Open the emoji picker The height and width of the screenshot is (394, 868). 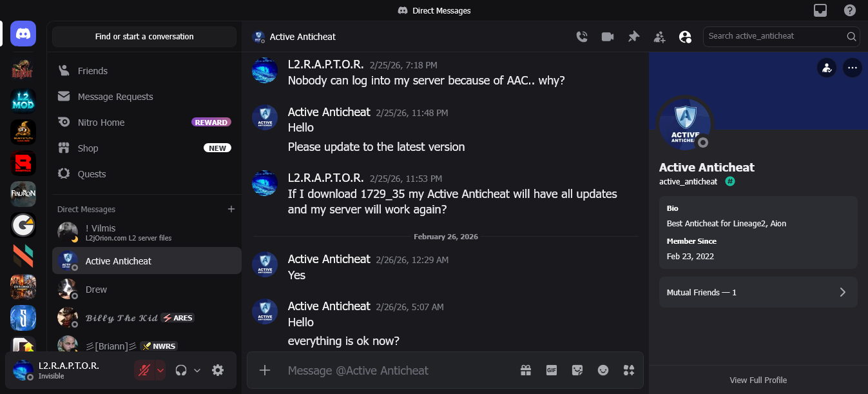pos(603,370)
